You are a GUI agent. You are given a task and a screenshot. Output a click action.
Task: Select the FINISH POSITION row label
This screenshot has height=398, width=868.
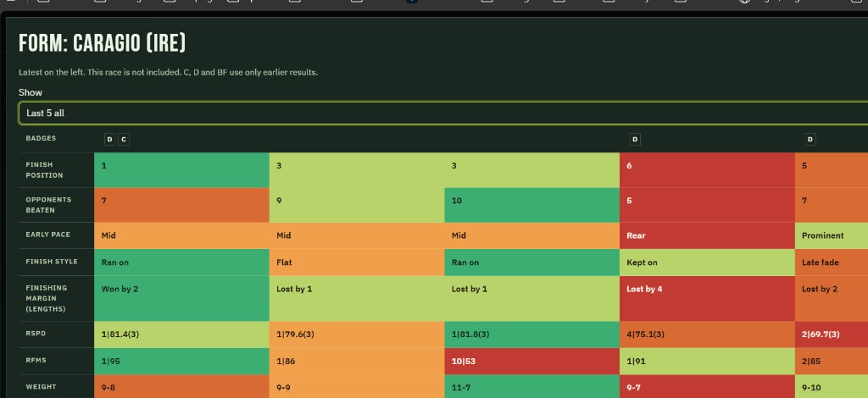click(x=44, y=169)
